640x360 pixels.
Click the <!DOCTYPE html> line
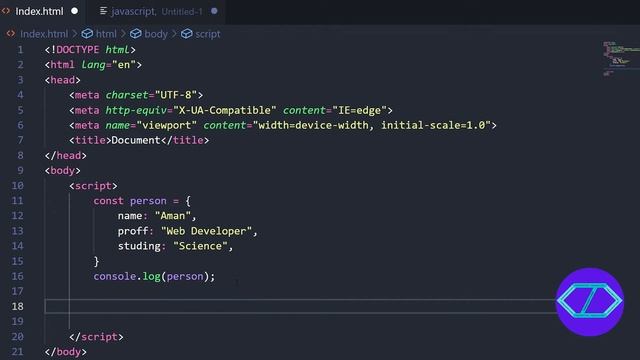(x=90, y=50)
